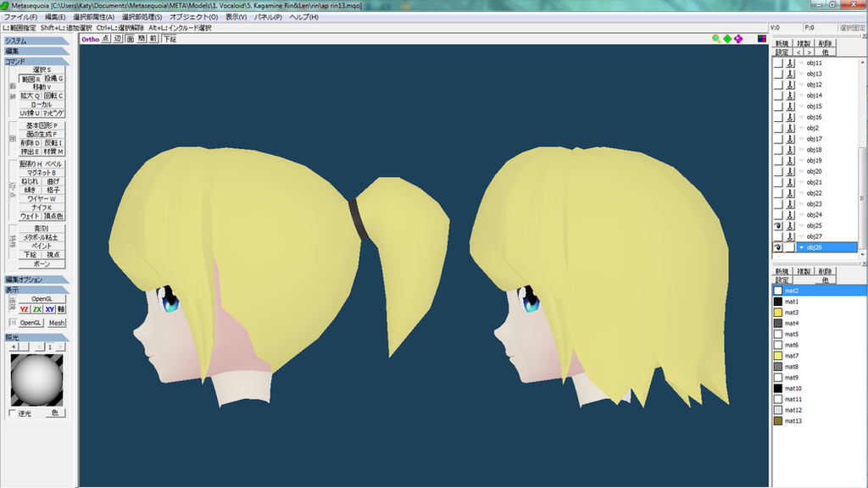Toggle the XY axis plane button
Image resolution: width=868 pixels, height=488 pixels.
[50, 309]
